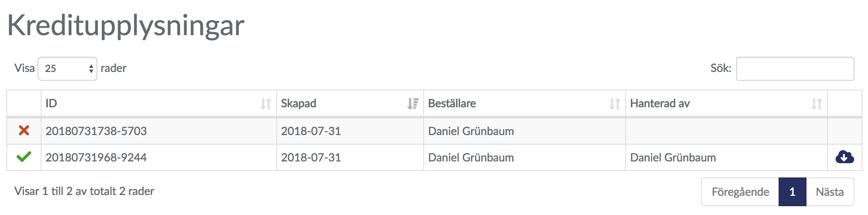Select row with ID 20180731738-5703
Screen dimensions: 868x215
tap(96, 131)
